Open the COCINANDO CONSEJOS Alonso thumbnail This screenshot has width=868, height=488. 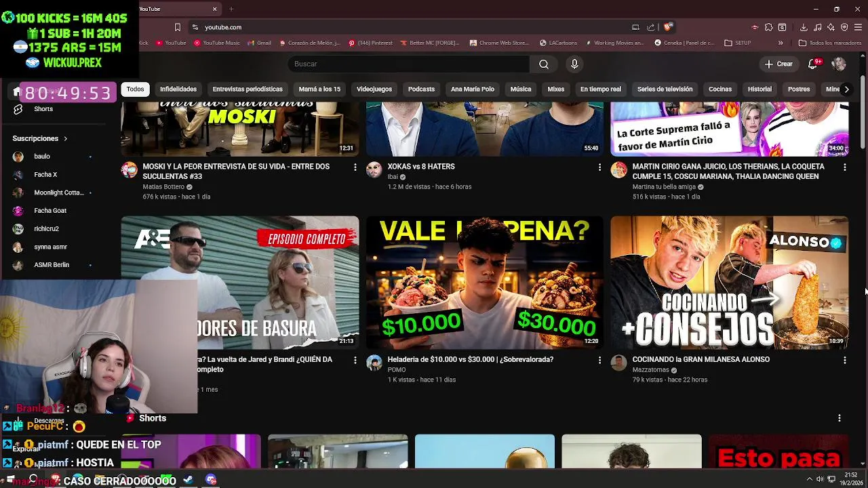tap(730, 283)
